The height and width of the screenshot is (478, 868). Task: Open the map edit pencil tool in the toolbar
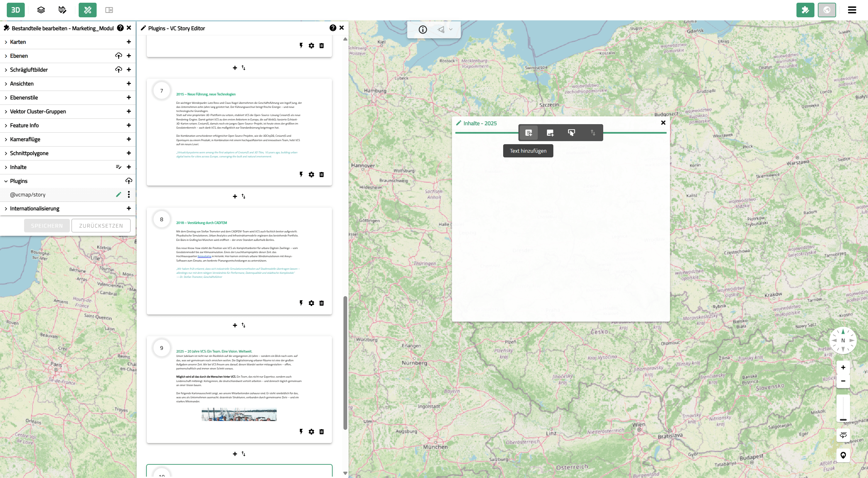click(x=62, y=10)
